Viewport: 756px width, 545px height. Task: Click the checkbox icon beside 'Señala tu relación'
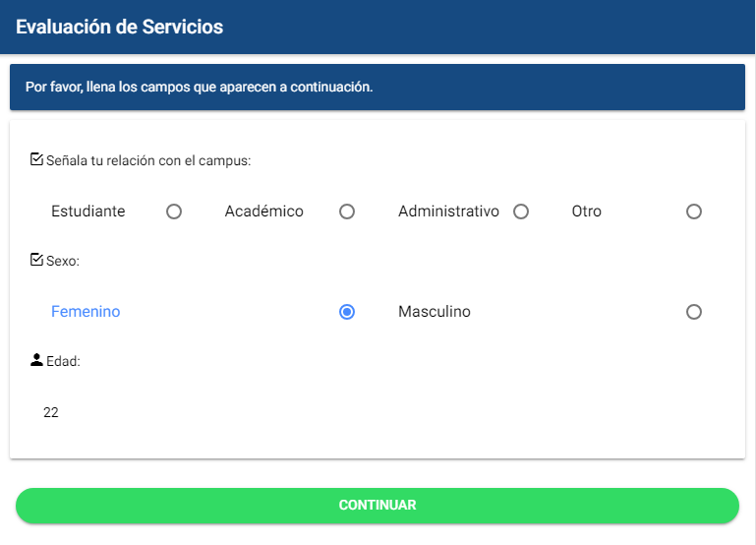coord(37,159)
